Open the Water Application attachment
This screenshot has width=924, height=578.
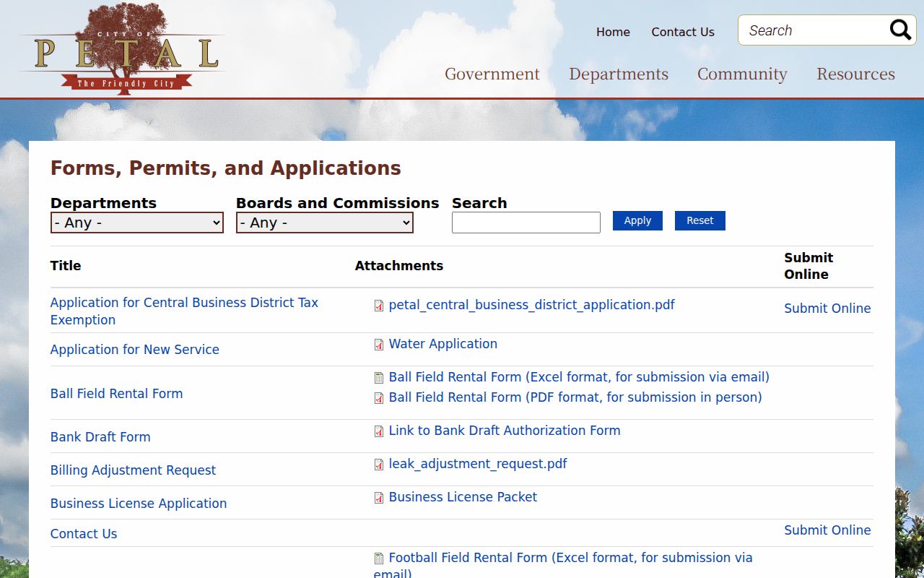(443, 344)
